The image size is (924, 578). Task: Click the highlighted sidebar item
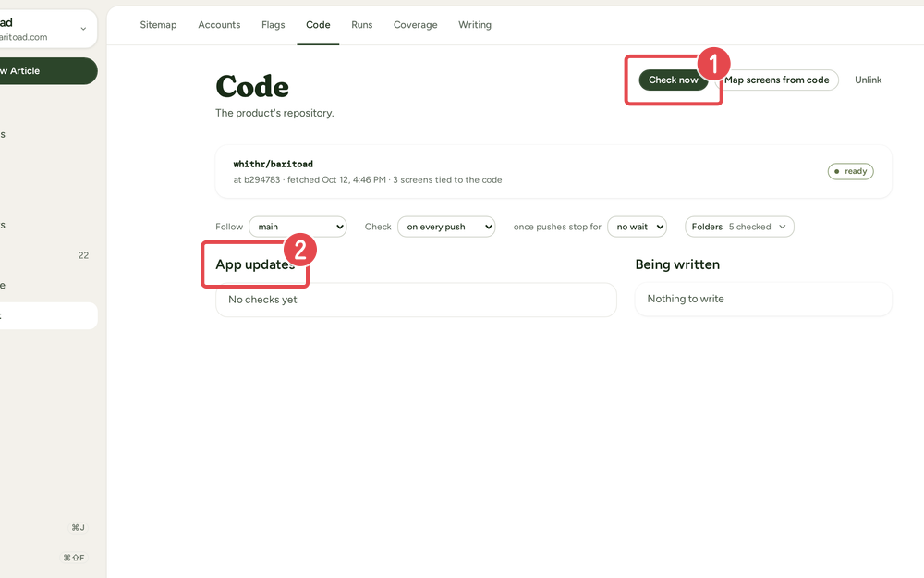pos(47,315)
